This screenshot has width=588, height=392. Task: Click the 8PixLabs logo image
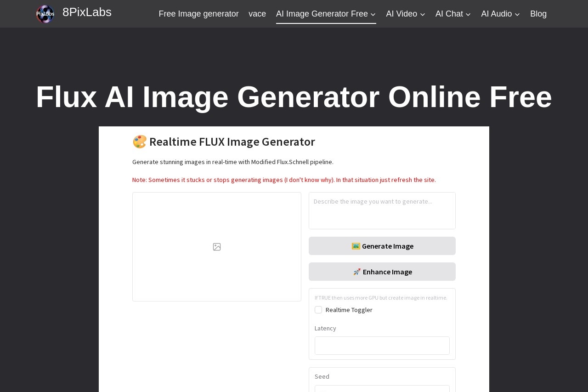click(x=45, y=14)
